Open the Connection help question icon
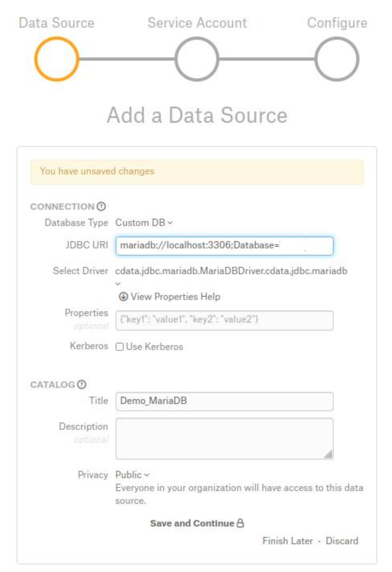 [101, 206]
